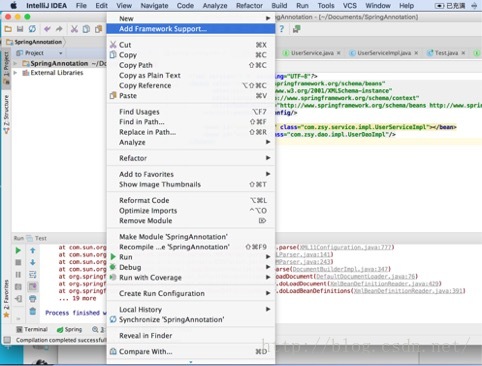Expand the SpringAnnotation project node
Image resolution: width=482 pixels, height=366 pixels.
click(x=15, y=63)
